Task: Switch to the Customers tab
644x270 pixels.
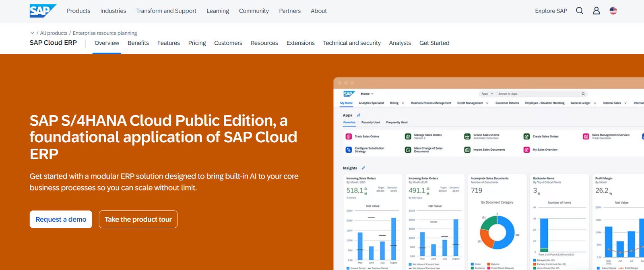Action: pos(228,43)
